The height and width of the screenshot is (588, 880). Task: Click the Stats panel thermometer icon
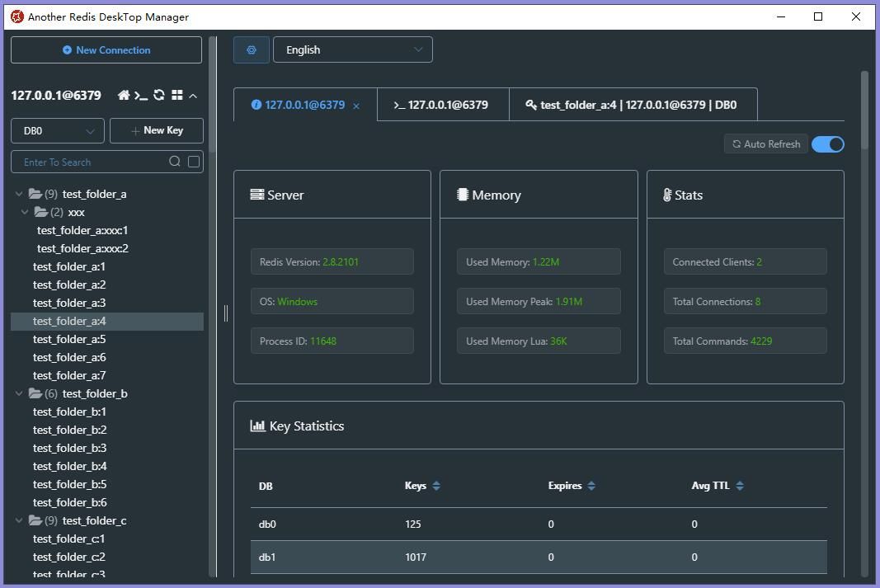[x=667, y=195]
